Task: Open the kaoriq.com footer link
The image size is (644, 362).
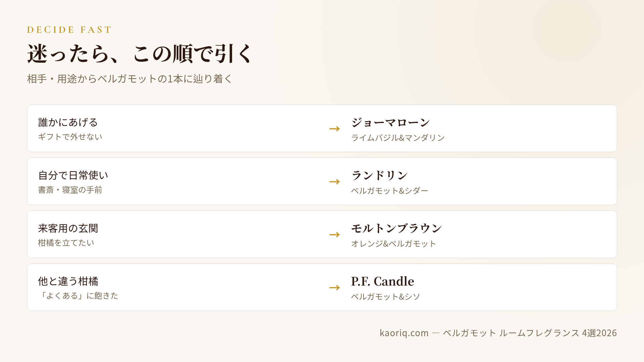Action: [x=404, y=333]
